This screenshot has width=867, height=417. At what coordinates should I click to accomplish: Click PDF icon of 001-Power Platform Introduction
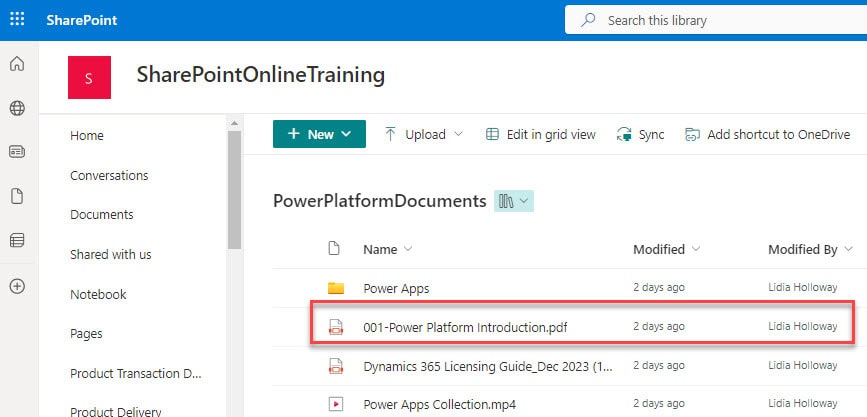coord(336,327)
